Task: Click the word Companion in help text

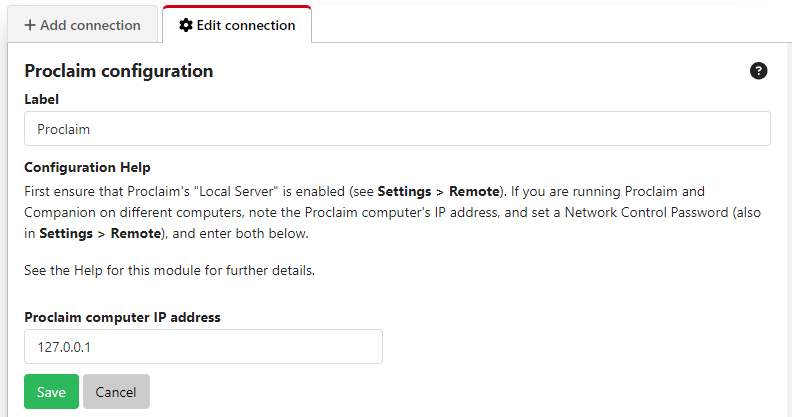Action: coord(58,212)
